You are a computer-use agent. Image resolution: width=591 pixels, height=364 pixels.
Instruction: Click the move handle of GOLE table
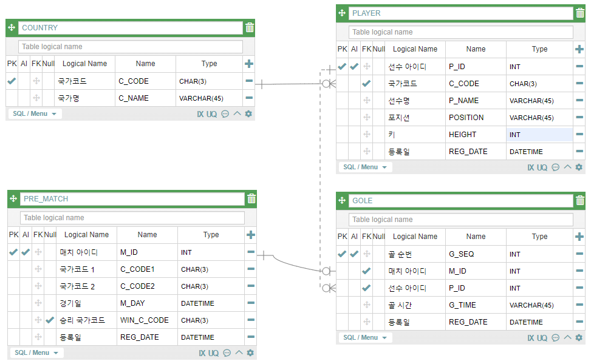(342, 200)
